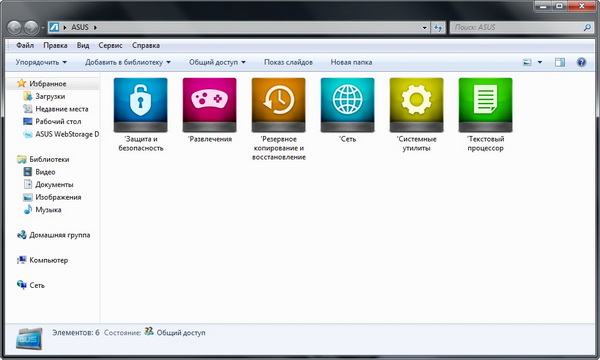Open the Текстовый процессор document icon
This screenshot has width=600, height=360.
(485, 105)
